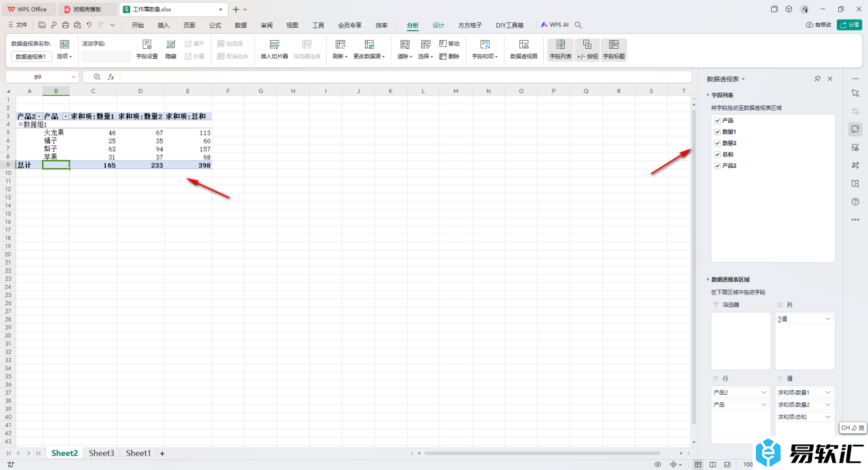Switch to the 设计 ribbon tab
The width and height of the screenshot is (868, 470).
(x=439, y=25)
